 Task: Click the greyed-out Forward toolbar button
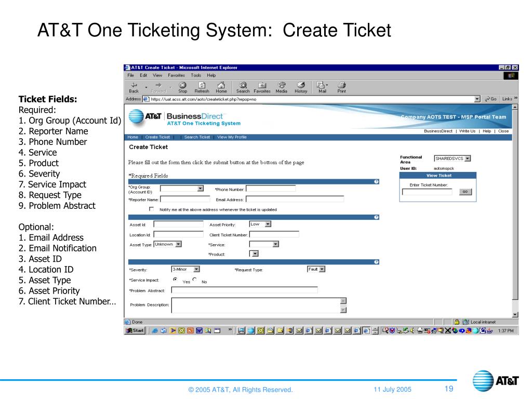tap(158, 87)
